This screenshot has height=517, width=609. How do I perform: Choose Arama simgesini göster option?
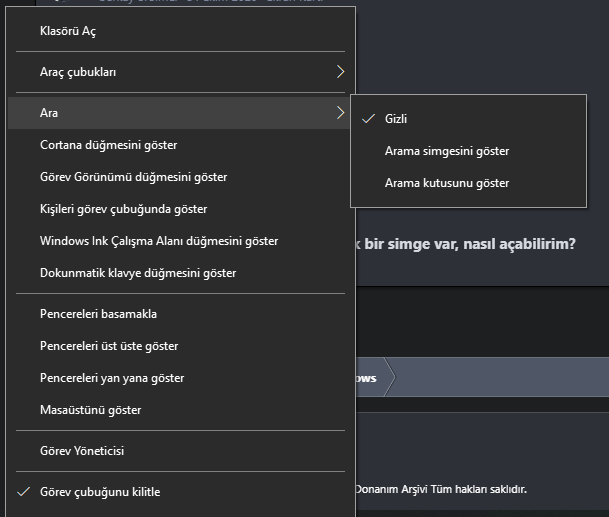click(447, 151)
